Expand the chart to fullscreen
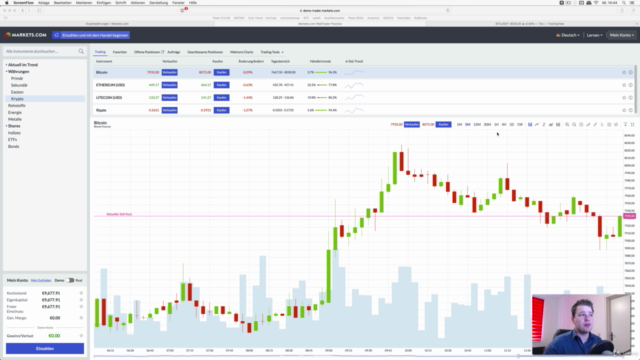 [x=632, y=124]
